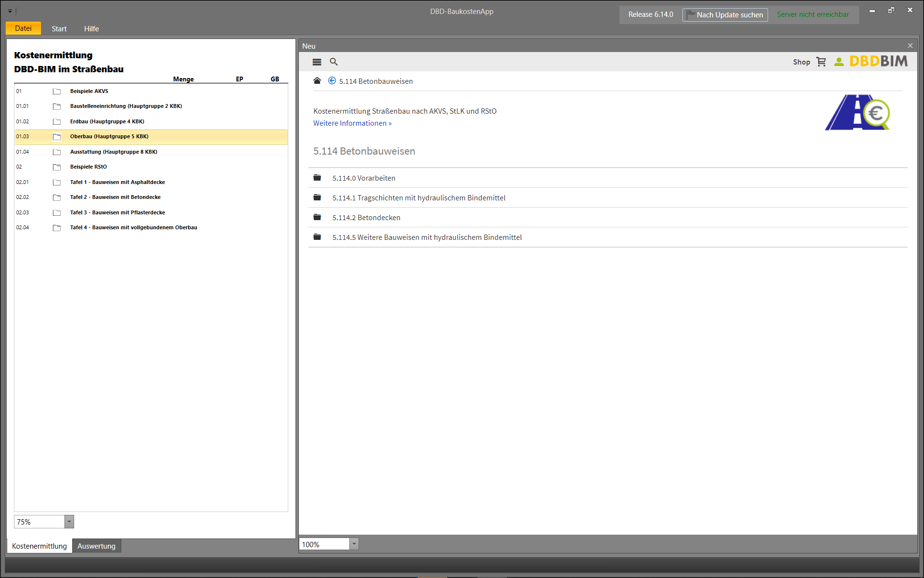Select Oberbau (Hauptgruppe 5 KBK) row
Image resolution: width=924 pixels, height=578 pixels.
tap(151, 137)
